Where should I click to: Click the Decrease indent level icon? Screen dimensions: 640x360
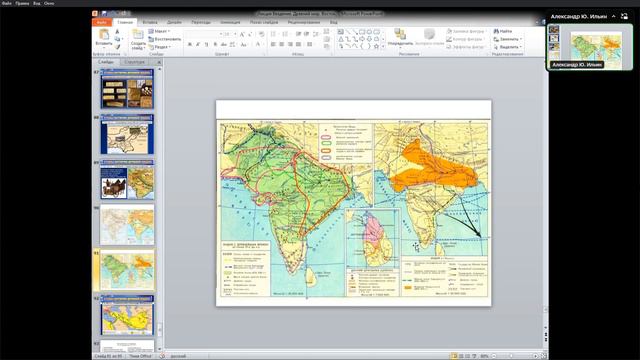(298, 34)
